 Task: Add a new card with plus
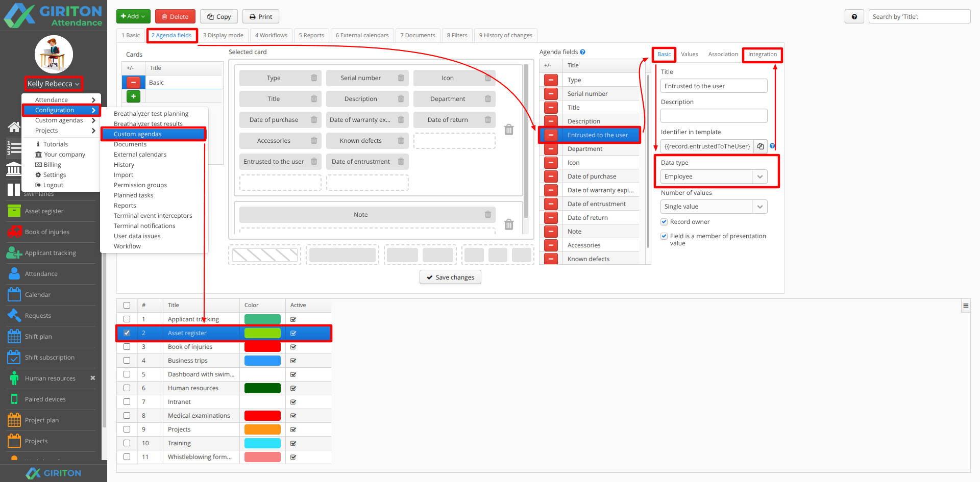coord(133,96)
